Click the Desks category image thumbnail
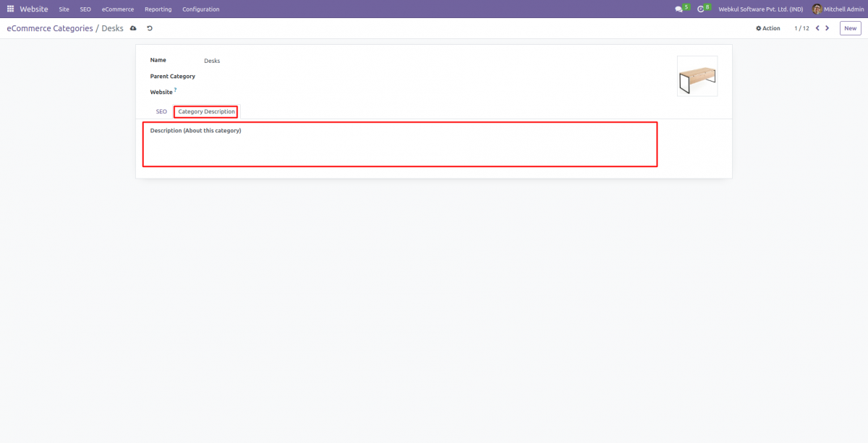Viewport: 868px width, 443px height. [x=697, y=76]
